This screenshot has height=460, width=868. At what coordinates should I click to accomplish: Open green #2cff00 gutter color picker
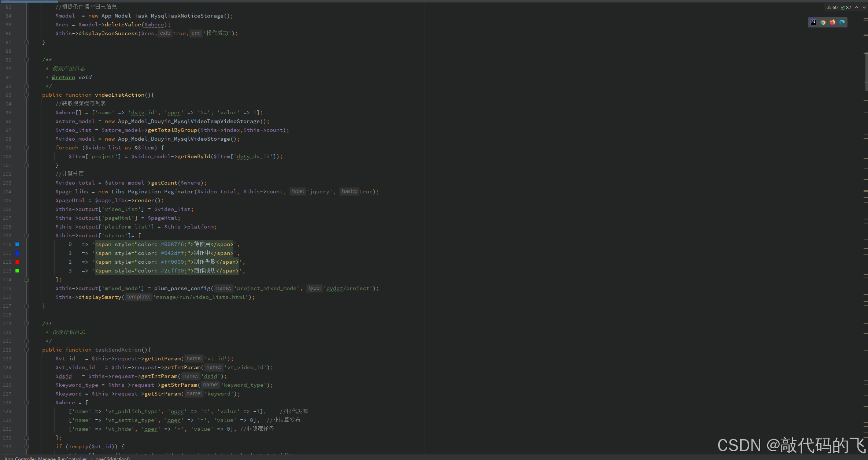pyautogui.click(x=17, y=271)
